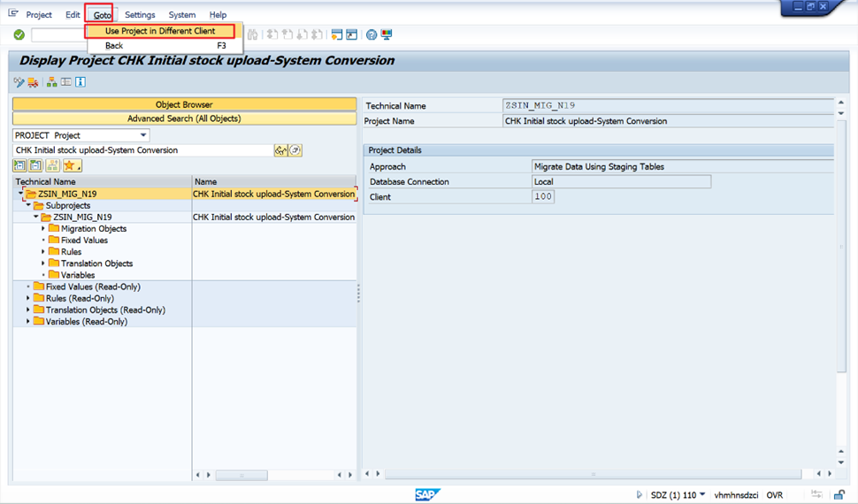858x504 pixels.
Task: Expand the Rules subproject folder
Action: point(43,252)
